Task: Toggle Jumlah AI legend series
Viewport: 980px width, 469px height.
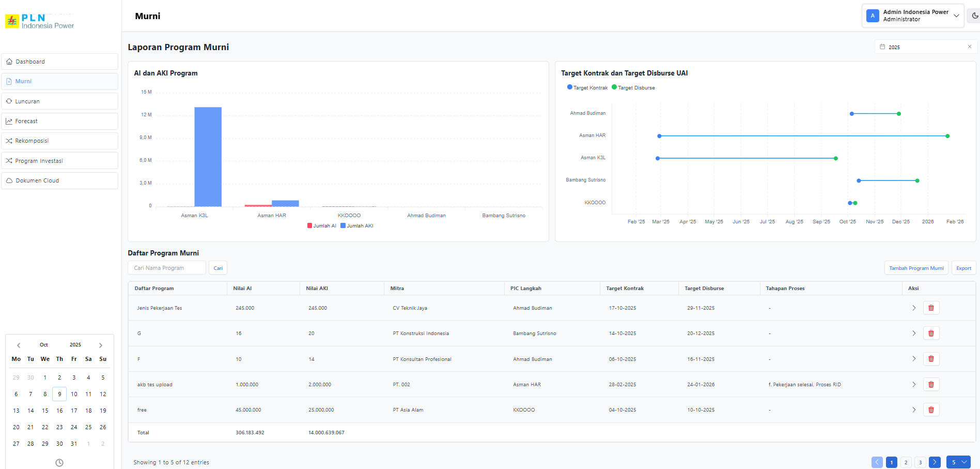Action: point(322,226)
